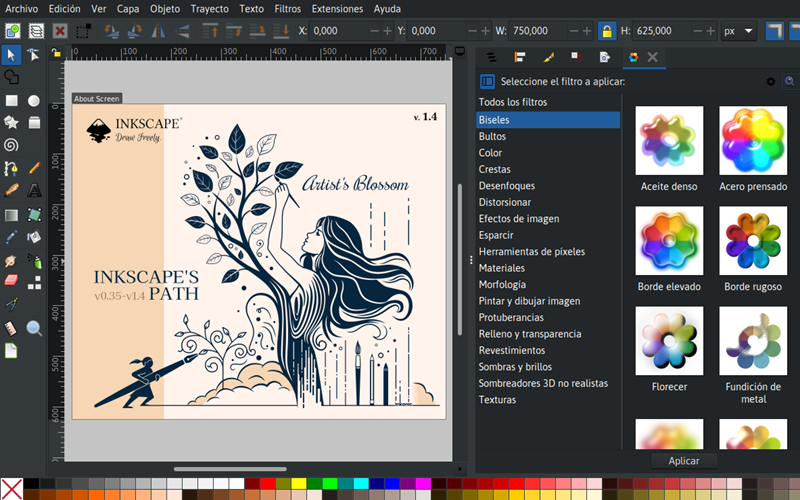Select the Zoom magnifier tool
The width and height of the screenshot is (800, 500).
[34, 328]
